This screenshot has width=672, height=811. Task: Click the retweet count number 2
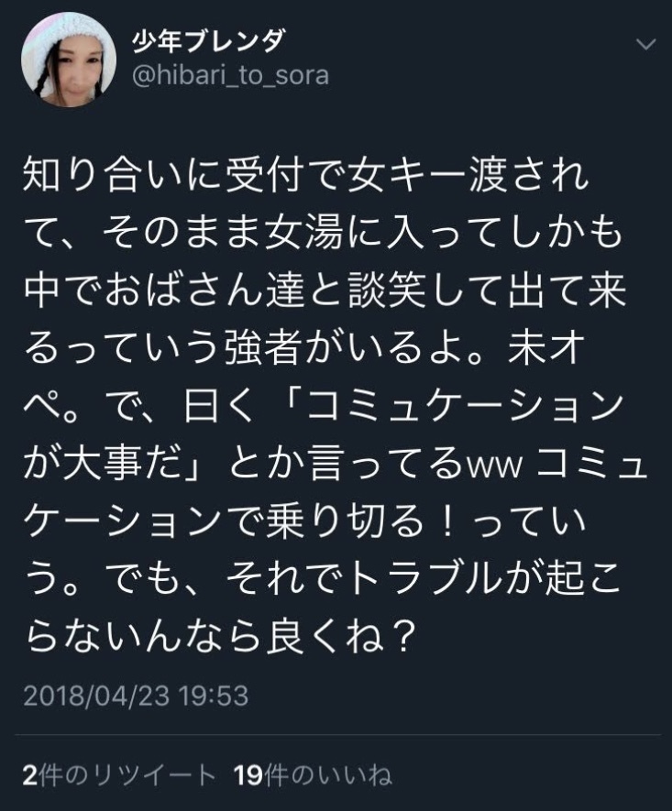(29, 775)
